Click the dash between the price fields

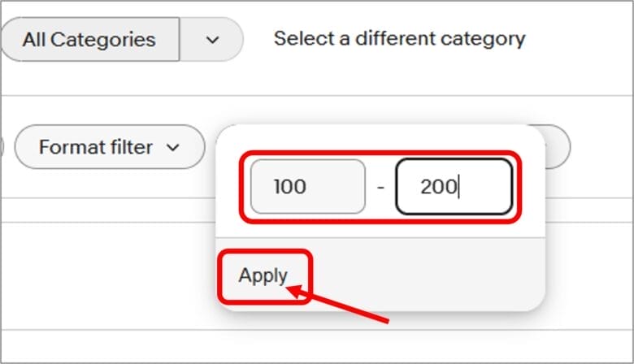[380, 187]
